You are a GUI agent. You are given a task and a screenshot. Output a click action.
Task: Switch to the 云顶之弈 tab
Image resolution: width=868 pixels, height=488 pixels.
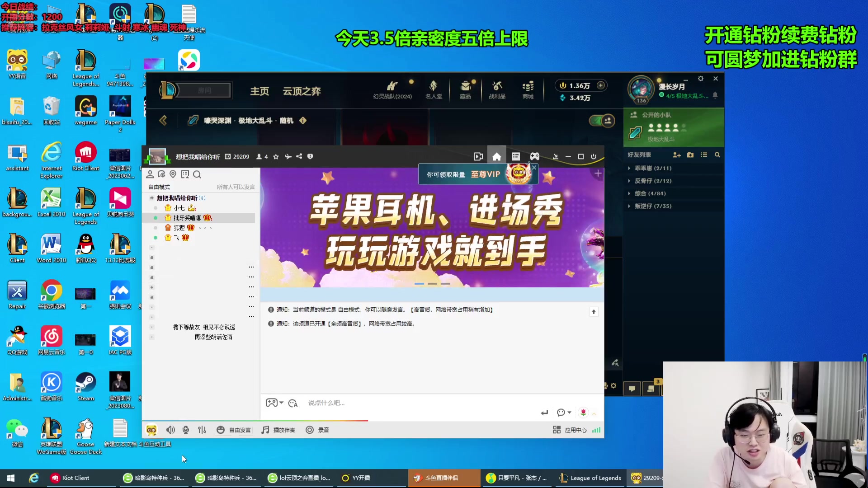(x=301, y=90)
